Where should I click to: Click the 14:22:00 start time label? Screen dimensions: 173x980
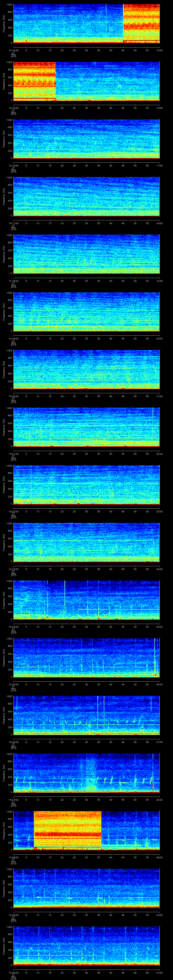tap(13, 511)
